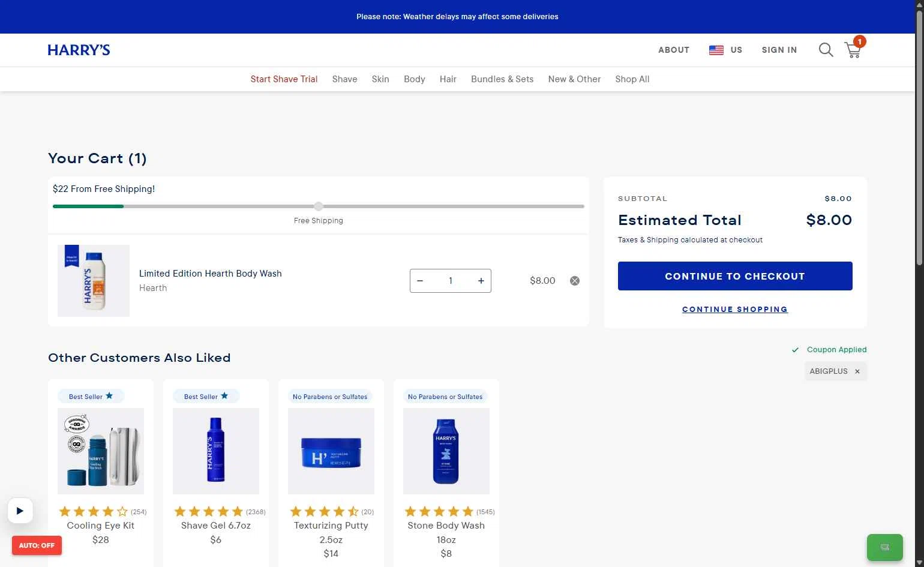Click Texturizing Putty star rating
This screenshot has height=567, width=924.
pos(325,512)
